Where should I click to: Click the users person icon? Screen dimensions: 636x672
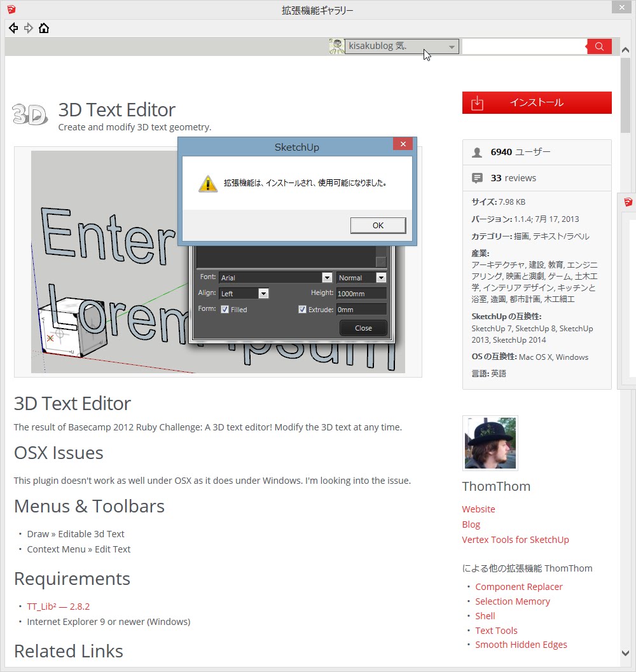[x=477, y=153]
